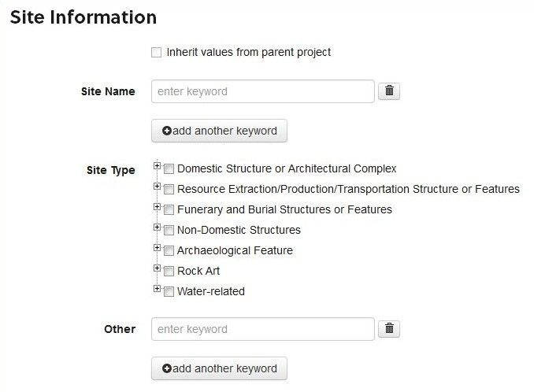
Task: Expand the Archaeological Feature plus icon
Action: pos(157,247)
